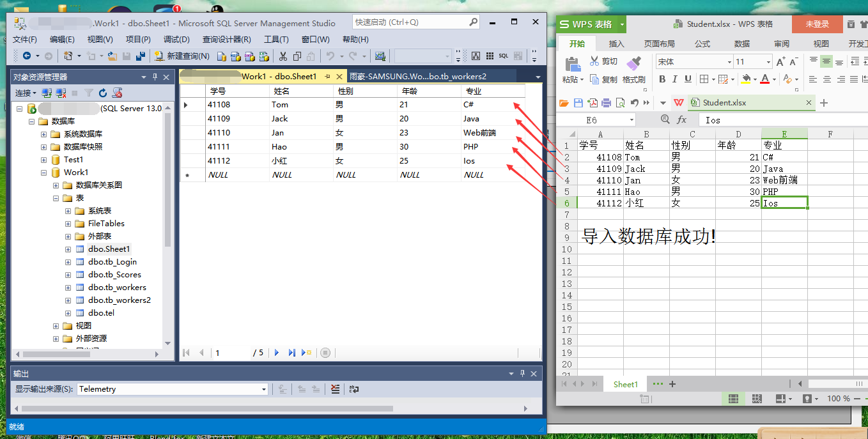Viewport: 868px width, 439px height.
Task: Click the Save All icon in SSMS toolbar
Action: coord(139,56)
